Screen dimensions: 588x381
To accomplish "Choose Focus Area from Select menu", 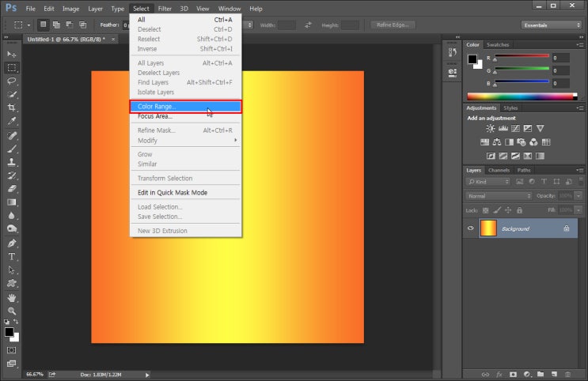I will click(x=186, y=116).
